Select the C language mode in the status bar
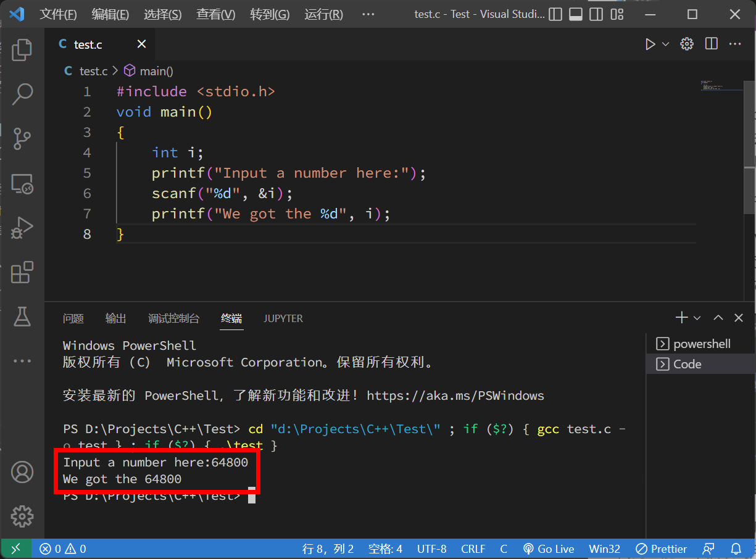 click(504, 549)
